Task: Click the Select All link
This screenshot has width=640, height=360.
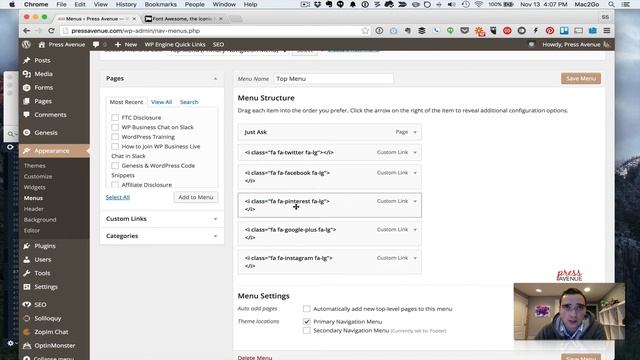Action: 118,197
